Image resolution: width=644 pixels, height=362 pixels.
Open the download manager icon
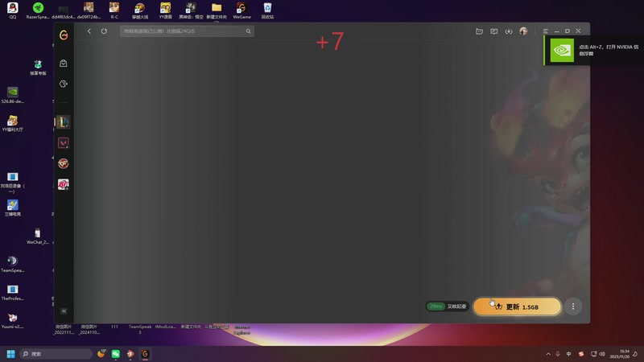tap(509, 31)
